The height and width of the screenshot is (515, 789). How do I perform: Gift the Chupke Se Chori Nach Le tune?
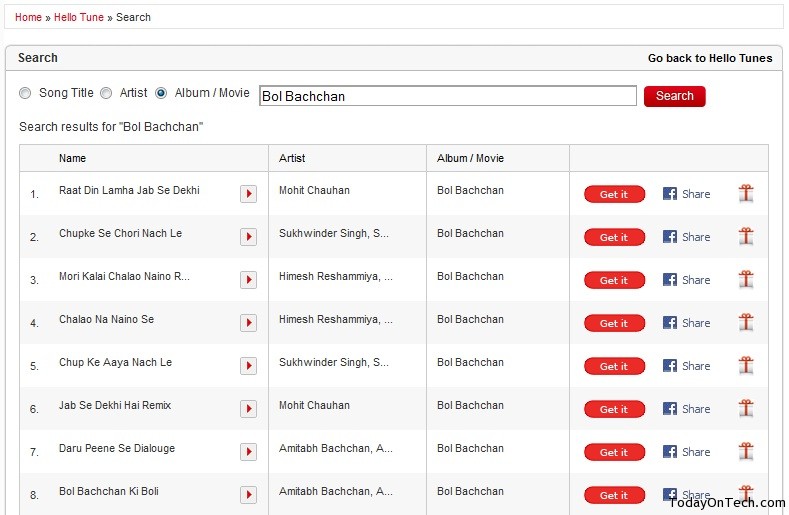[x=746, y=236]
